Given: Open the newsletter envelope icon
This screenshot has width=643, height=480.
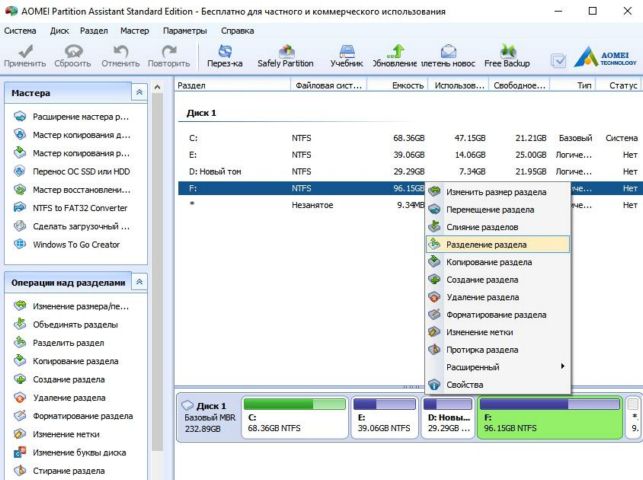Looking at the screenshot, I should coord(448,56).
